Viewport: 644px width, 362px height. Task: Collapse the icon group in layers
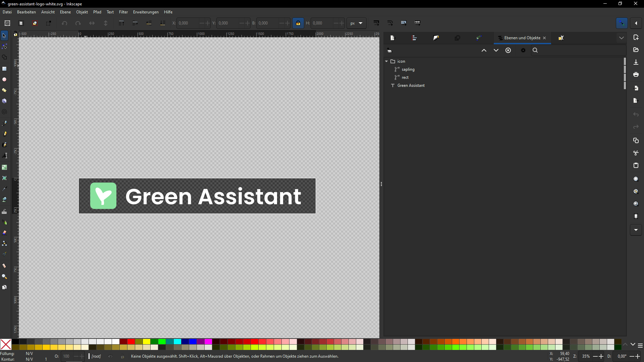click(x=386, y=61)
